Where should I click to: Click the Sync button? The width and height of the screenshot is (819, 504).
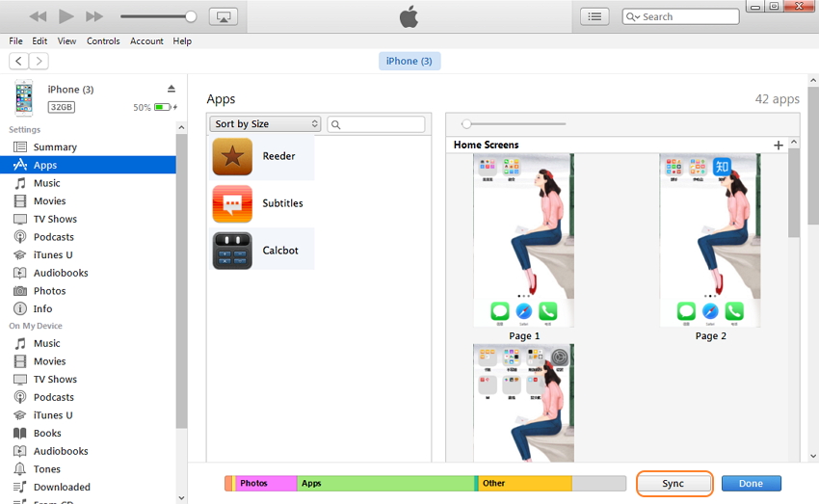tap(674, 484)
